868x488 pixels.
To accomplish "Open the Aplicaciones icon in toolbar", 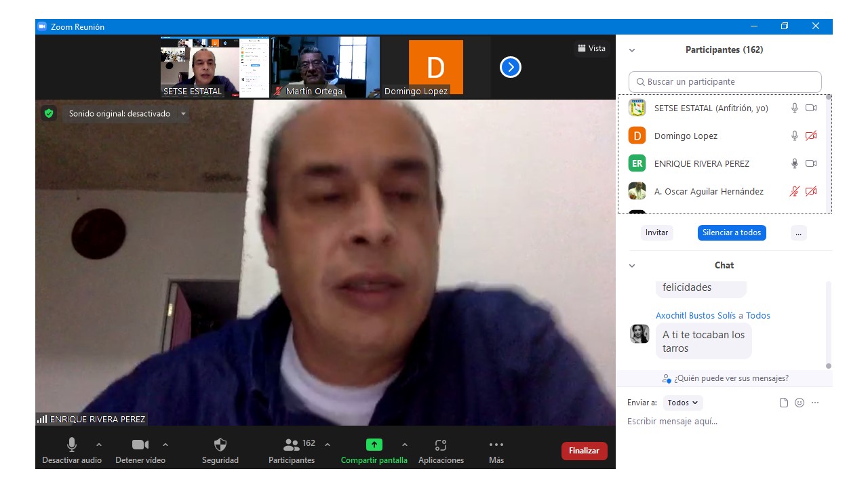I will [441, 445].
